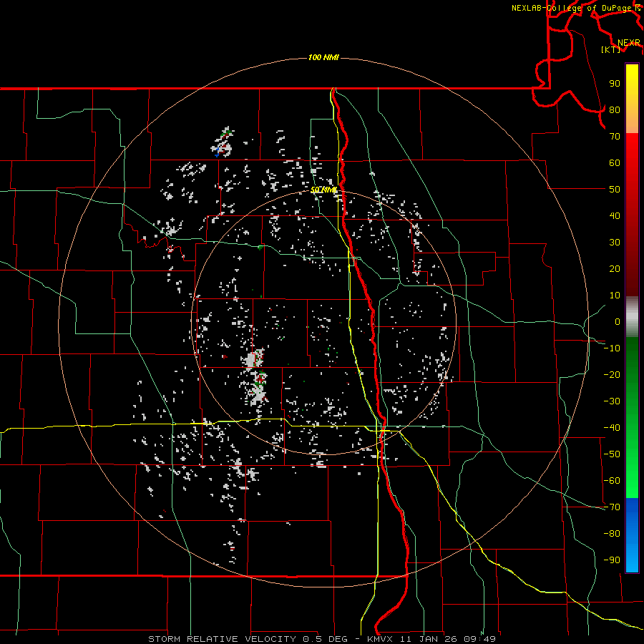Click the positive 40 scale value
Image resolution: width=644 pixels, height=644 pixels.
[615, 215]
